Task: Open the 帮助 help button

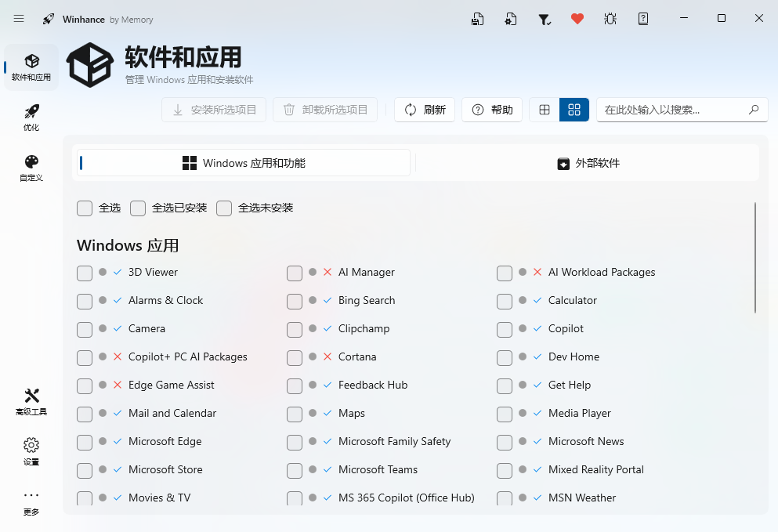Action: tap(492, 110)
